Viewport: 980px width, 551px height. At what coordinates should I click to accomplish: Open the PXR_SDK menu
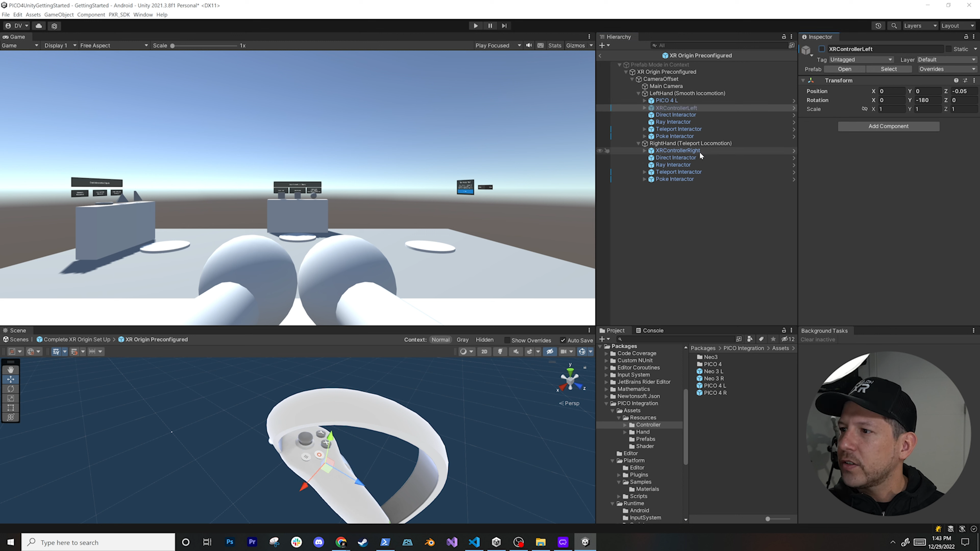(119, 14)
